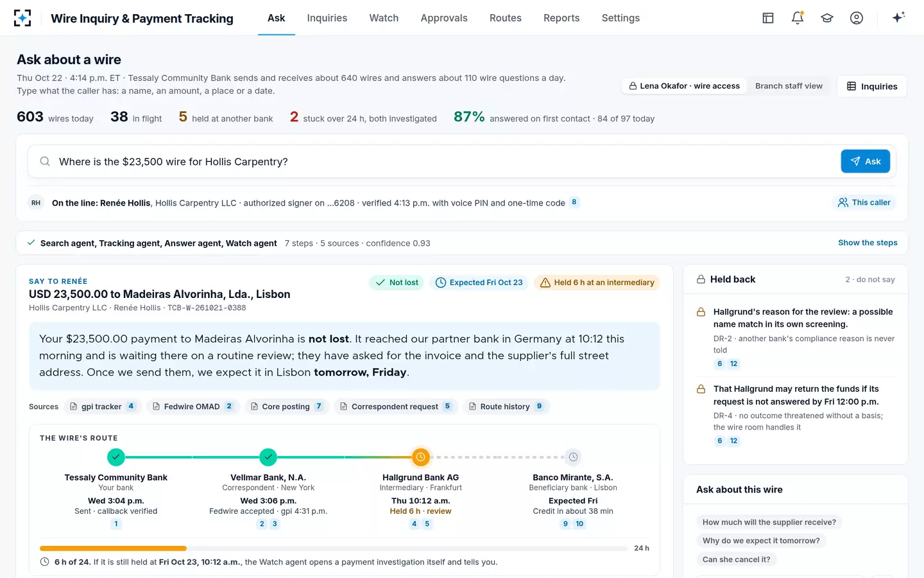Click the app logo icon

(x=22, y=18)
